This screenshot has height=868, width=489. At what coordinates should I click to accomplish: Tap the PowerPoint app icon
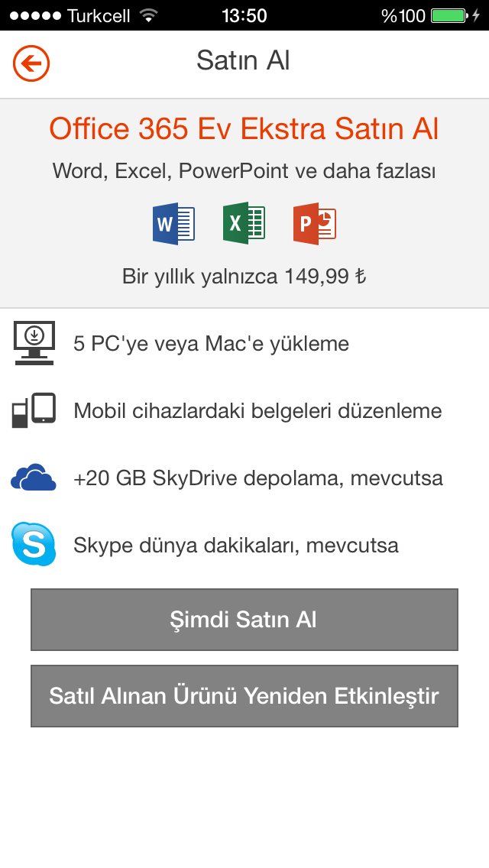[x=315, y=224]
